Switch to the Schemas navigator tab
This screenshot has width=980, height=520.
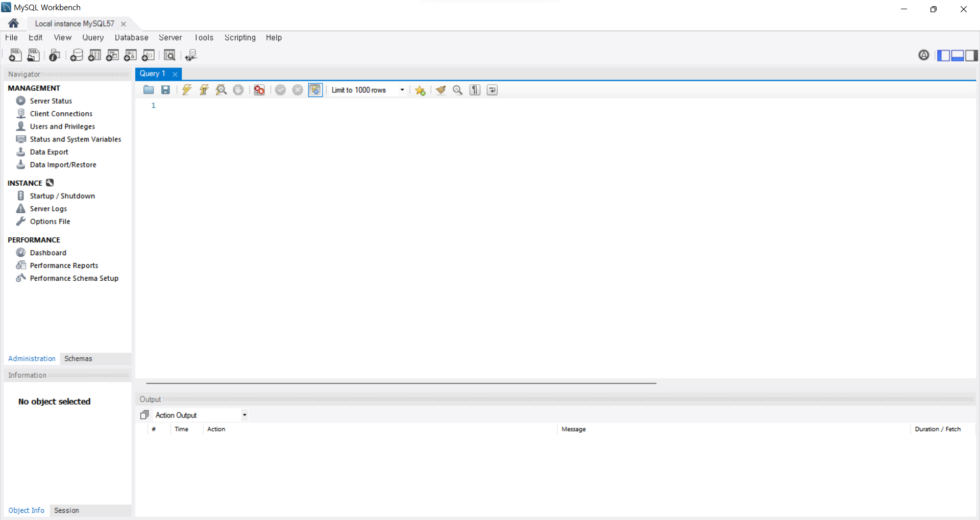(x=78, y=359)
